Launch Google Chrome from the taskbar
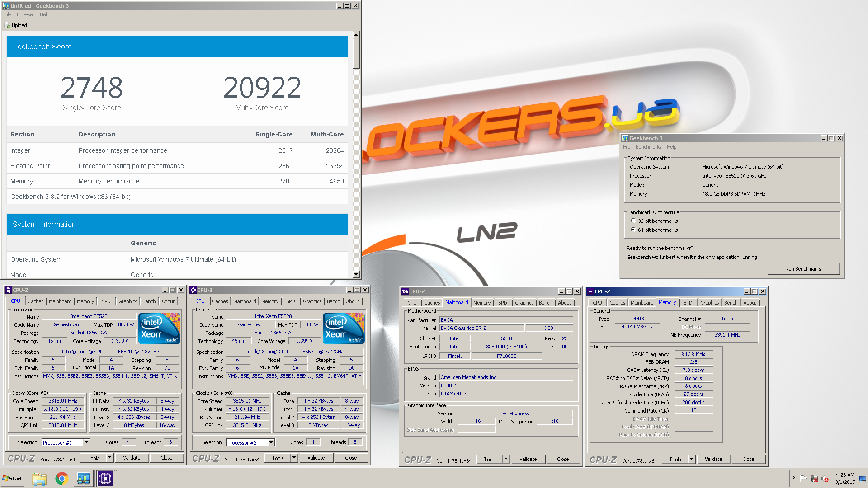 pos(61,479)
